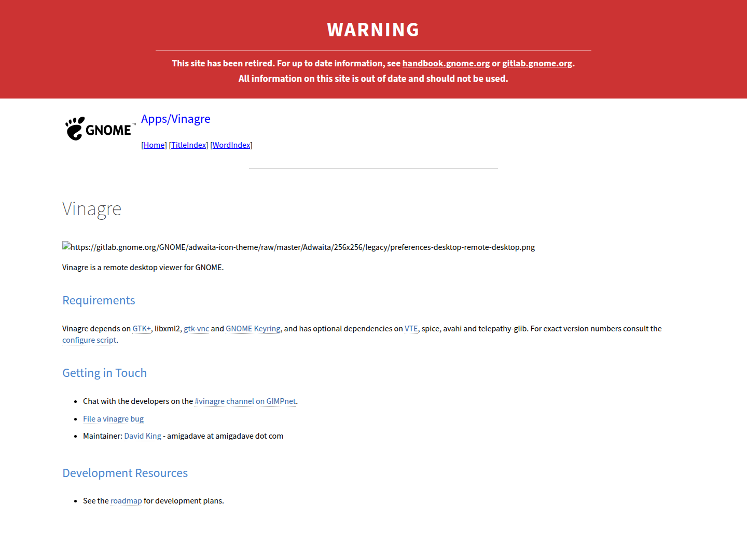This screenshot has width=747, height=560.
Task: Click the Getting in Touch heading
Action: [104, 373]
